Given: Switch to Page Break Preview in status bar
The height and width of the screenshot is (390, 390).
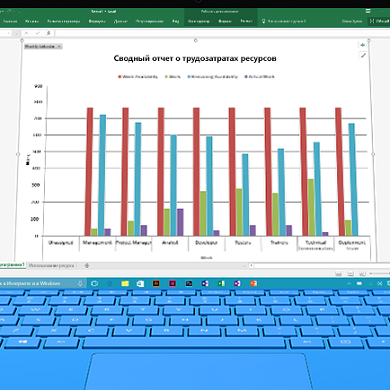Looking at the screenshot, I should [362, 274].
